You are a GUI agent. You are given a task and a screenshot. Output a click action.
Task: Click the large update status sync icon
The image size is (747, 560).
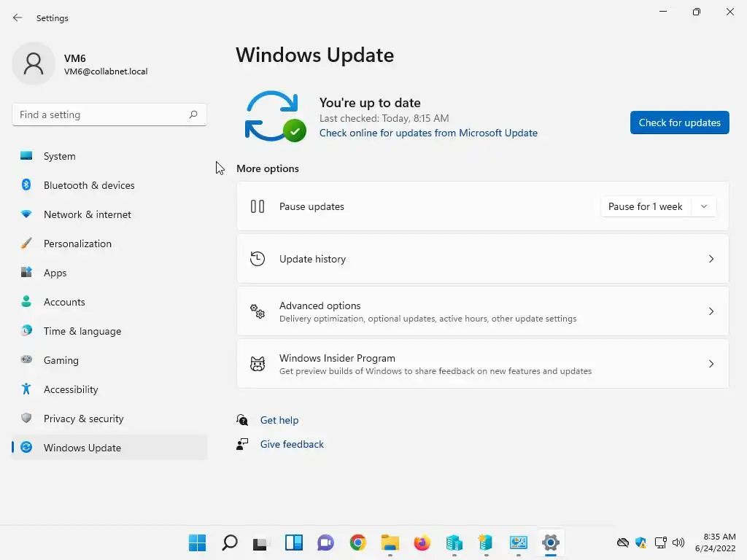(275, 116)
